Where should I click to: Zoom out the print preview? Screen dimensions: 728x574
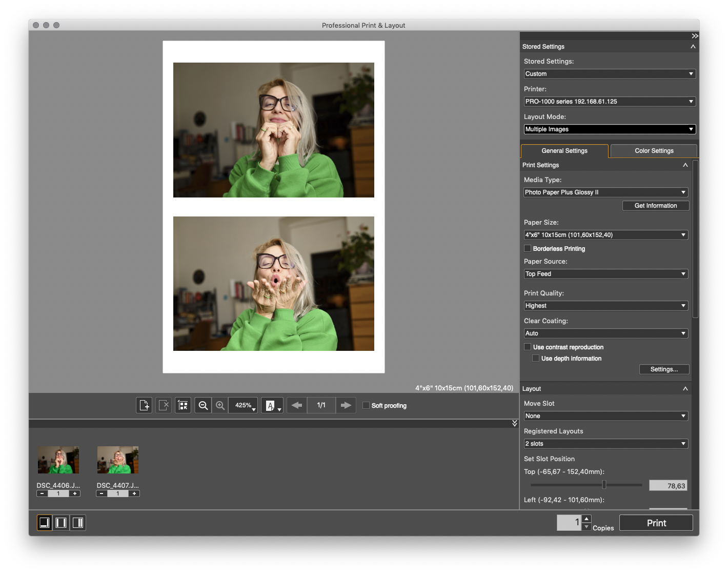point(203,405)
